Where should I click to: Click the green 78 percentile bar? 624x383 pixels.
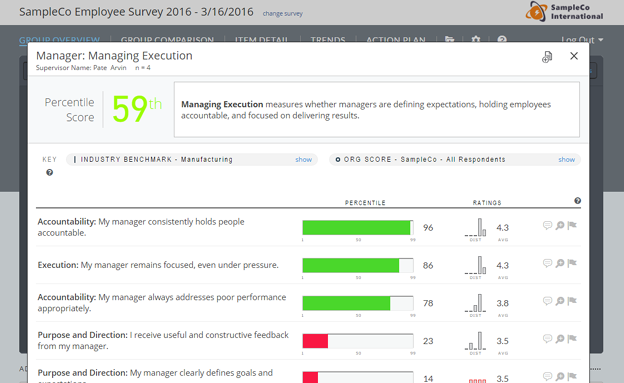[346, 303]
